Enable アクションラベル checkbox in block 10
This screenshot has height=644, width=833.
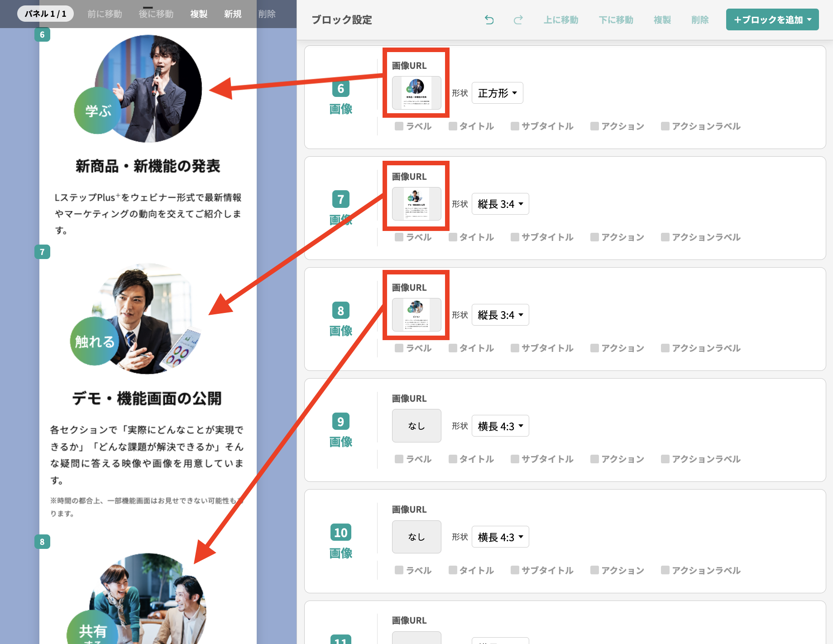[665, 570]
